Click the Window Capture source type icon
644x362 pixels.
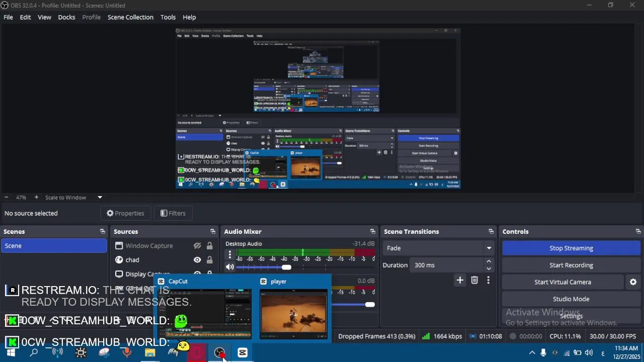119,246
